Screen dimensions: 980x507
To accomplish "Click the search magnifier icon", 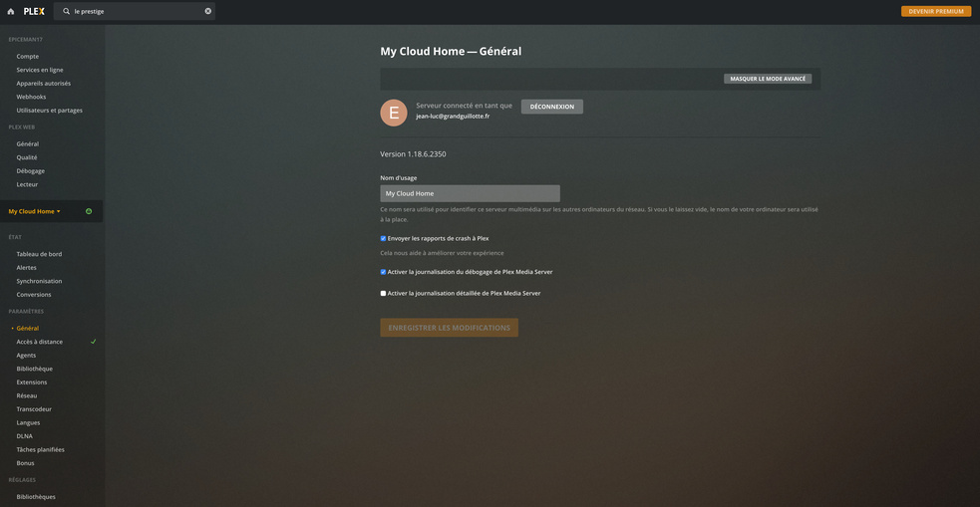I will 66,11.
